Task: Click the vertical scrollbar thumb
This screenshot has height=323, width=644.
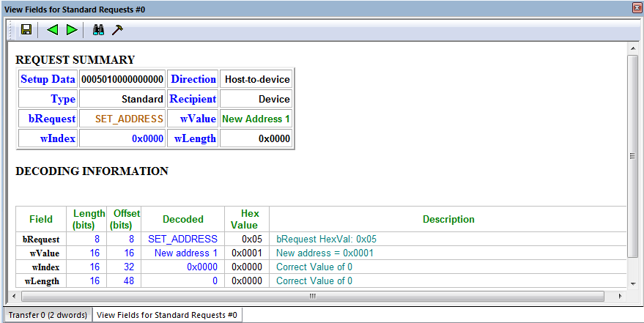Action: [x=633, y=156]
